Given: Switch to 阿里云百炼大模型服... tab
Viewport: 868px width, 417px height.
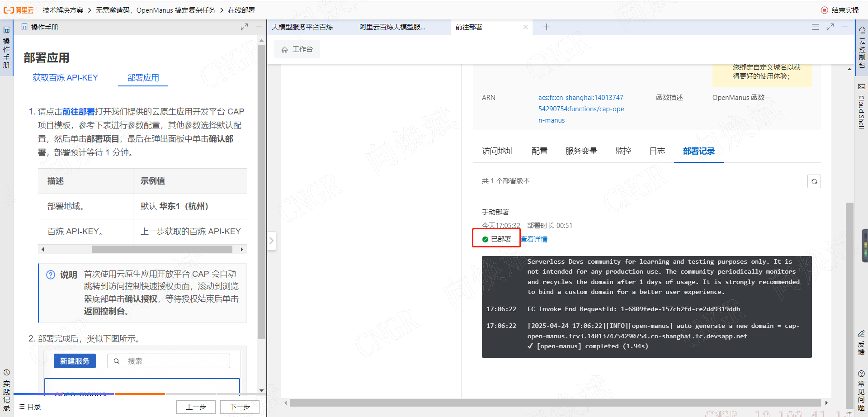Looking at the screenshot, I should 392,27.
